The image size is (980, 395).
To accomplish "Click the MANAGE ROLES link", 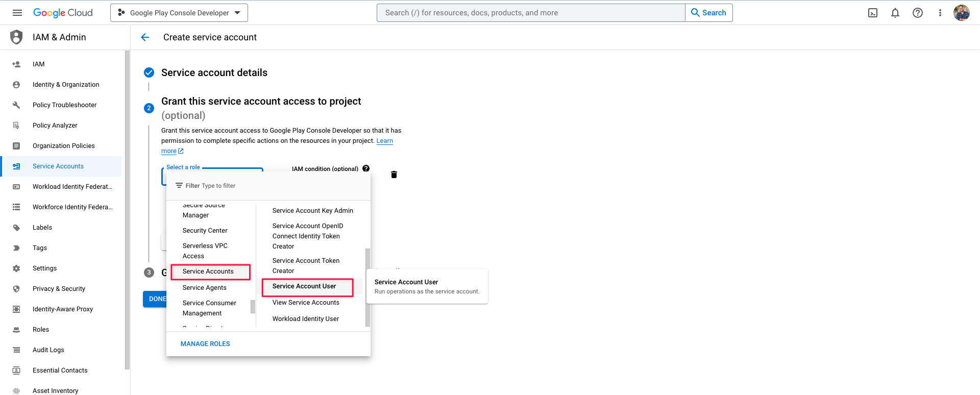I will 205,344.
